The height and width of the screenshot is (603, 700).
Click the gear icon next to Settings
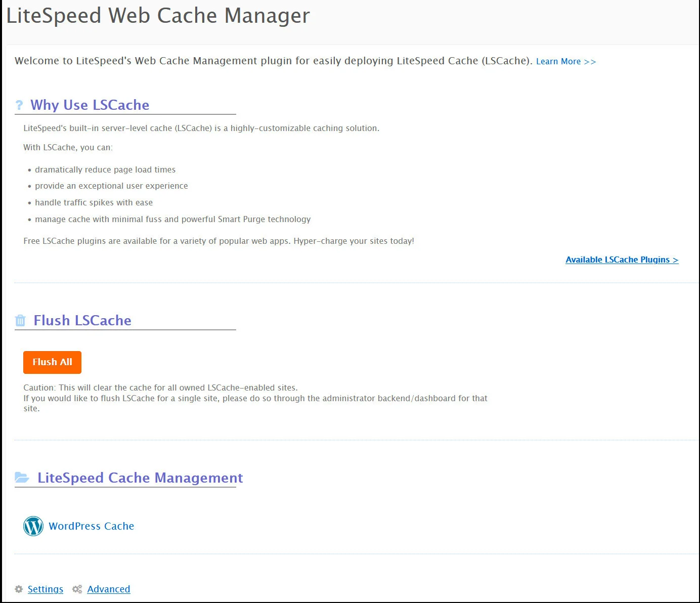point(19,589)
